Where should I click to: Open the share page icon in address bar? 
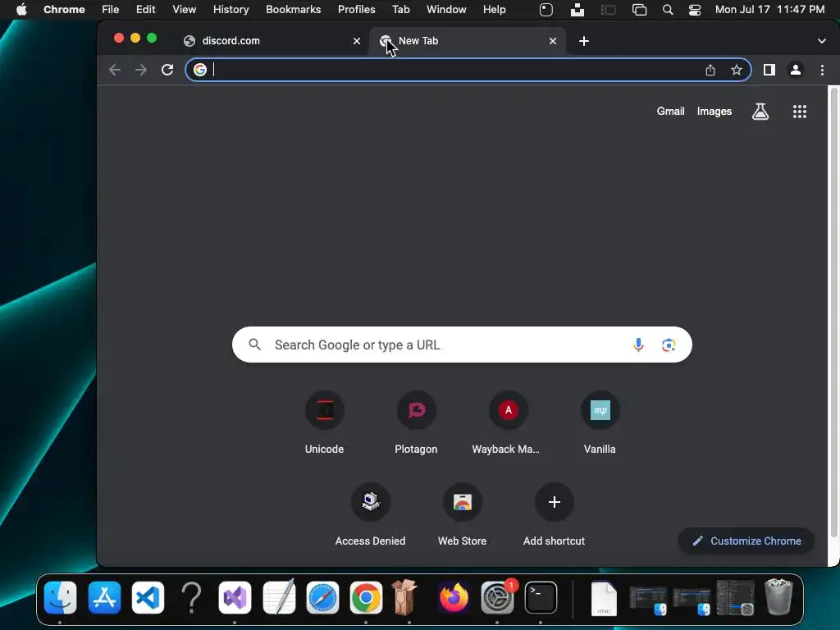[710, 70]
